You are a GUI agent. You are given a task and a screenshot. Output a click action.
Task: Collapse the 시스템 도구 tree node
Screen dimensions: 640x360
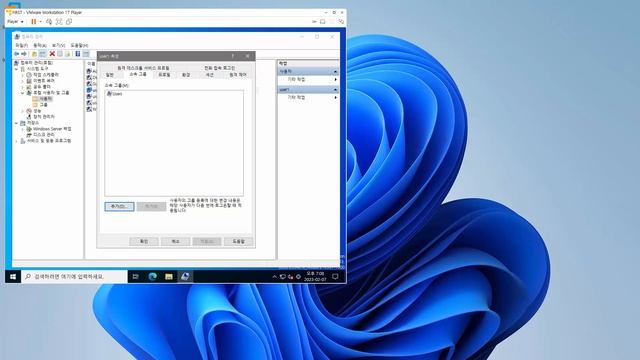coord(17,69)
